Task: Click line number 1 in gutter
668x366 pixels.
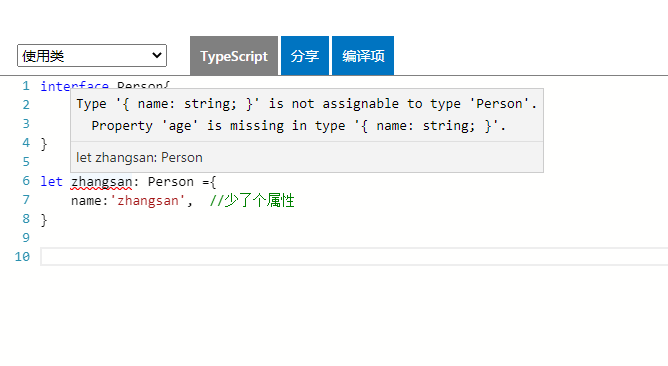Action: 26,86
